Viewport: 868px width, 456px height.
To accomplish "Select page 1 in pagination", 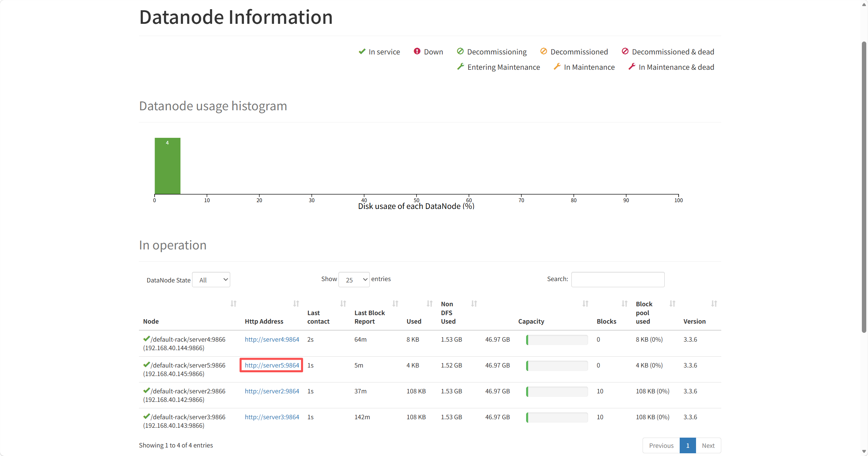I will tap(688, 445).
